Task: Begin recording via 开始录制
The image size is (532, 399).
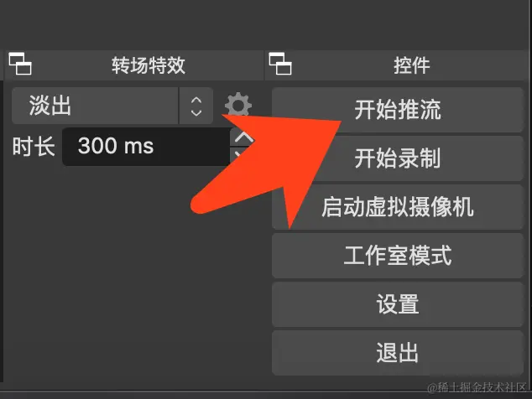Action: pyautogui.click(x=397, y=158)
